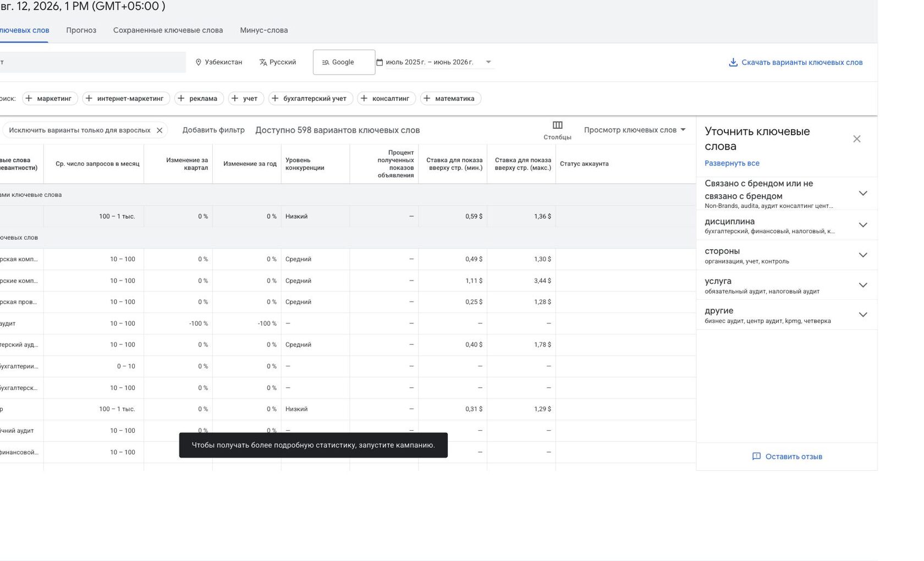924x561 pixels.
Task: Click the Русский language translate icon
Action: click(263, 62)
